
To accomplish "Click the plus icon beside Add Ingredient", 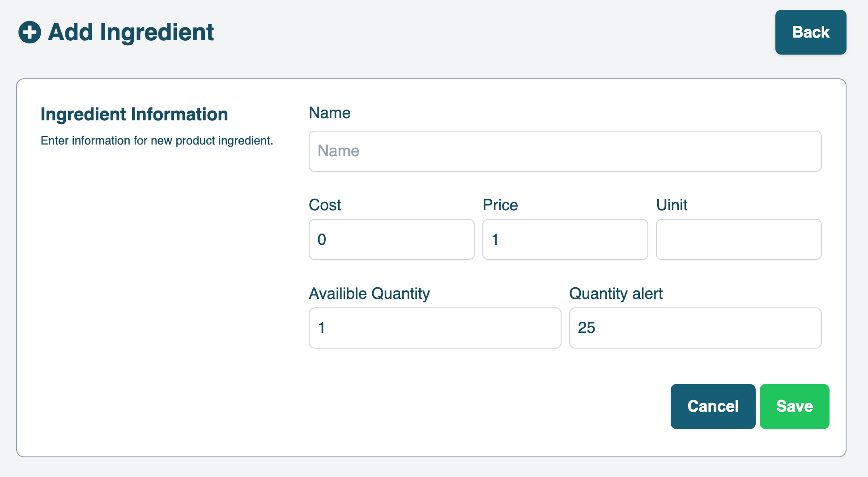I will tap(30, 32).
